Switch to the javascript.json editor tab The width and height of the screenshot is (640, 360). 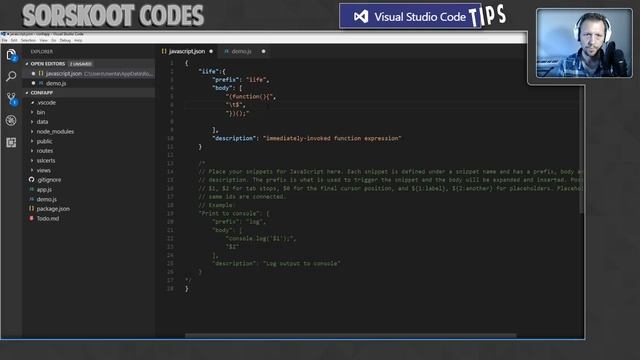[x=187, y=51]
